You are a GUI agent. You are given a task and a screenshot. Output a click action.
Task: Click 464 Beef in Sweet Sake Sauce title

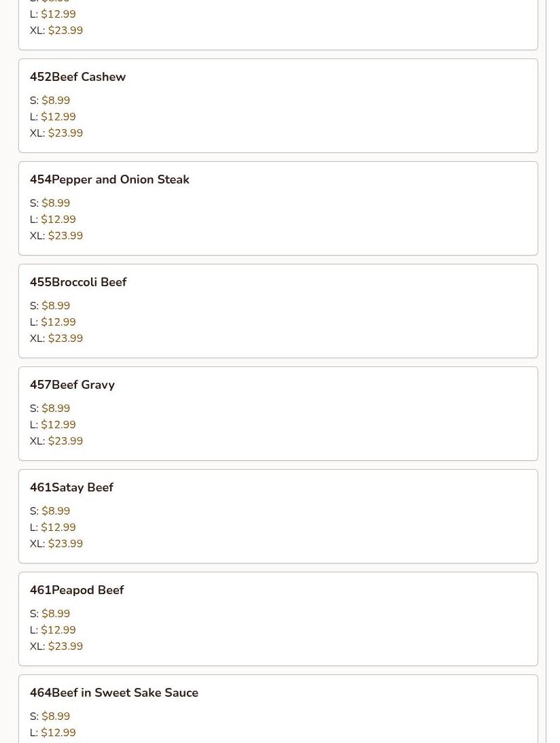tap(114, 693)
